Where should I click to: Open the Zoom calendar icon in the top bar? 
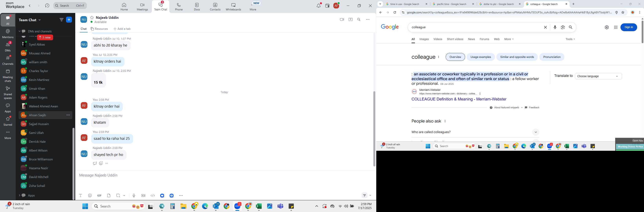(327, 5)
